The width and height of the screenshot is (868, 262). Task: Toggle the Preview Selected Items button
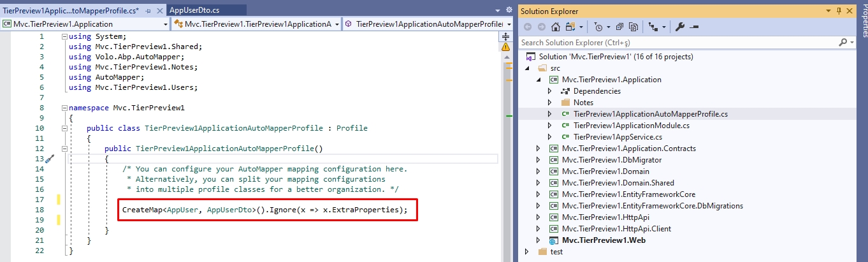(x=693, y=27)
